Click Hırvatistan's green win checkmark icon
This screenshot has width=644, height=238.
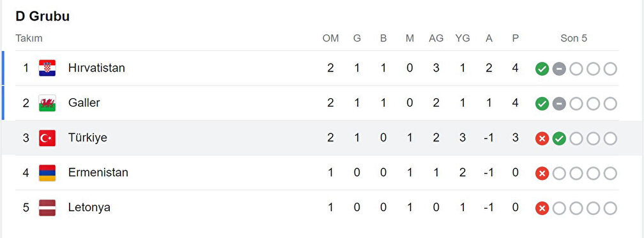pos(542,69)
